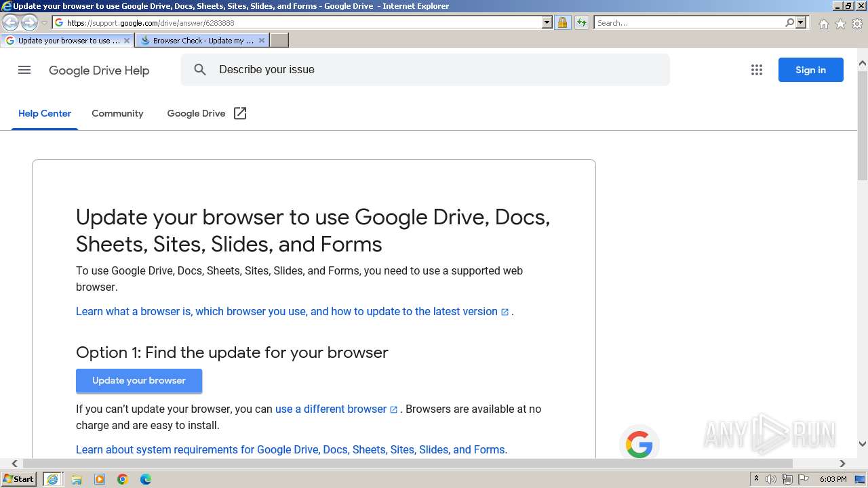Open the hamburger main menu

pos(24,70)
